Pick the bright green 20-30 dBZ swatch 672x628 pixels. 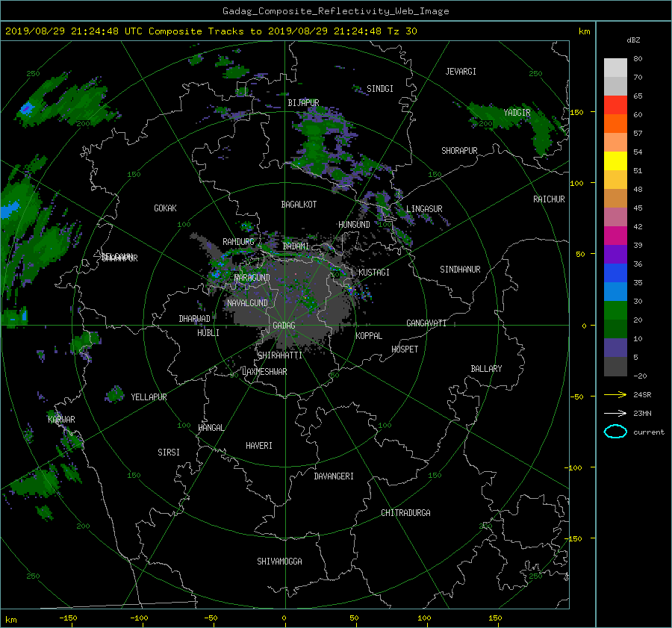click(615, 310)
